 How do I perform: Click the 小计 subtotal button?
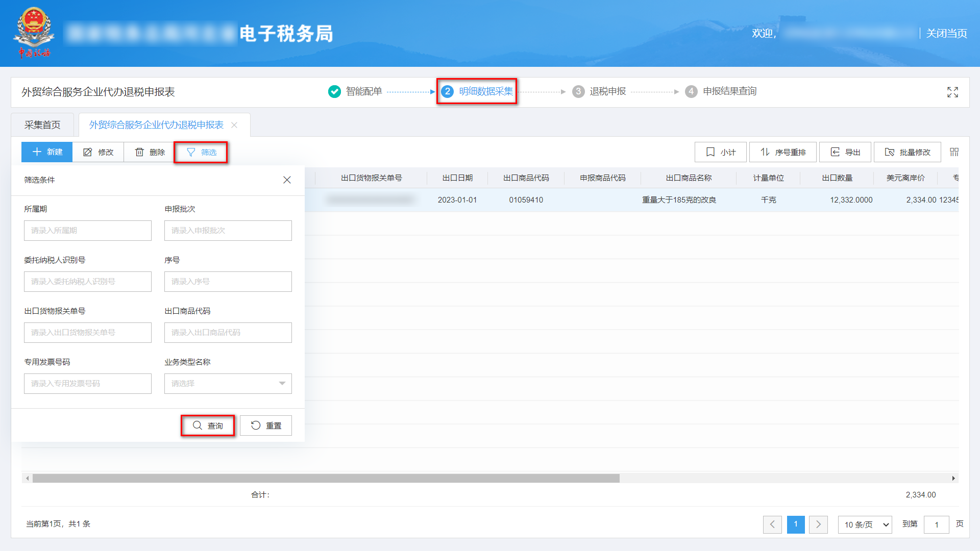[x=720, y=152]
